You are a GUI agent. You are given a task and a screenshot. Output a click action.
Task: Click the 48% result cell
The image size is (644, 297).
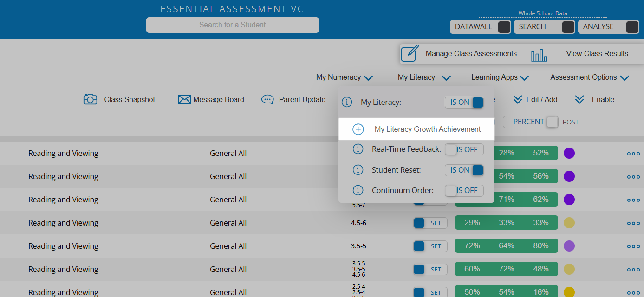click(x=541, y=269)
